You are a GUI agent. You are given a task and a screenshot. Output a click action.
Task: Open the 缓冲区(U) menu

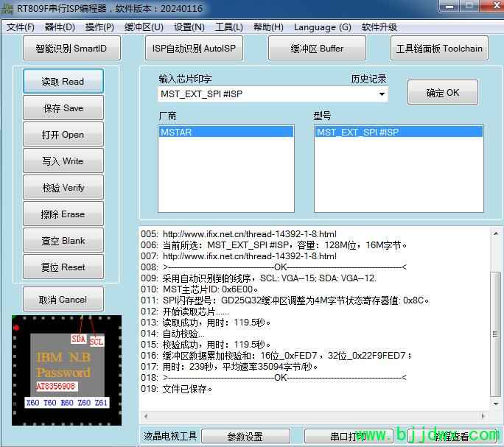(x=144, y=27)
